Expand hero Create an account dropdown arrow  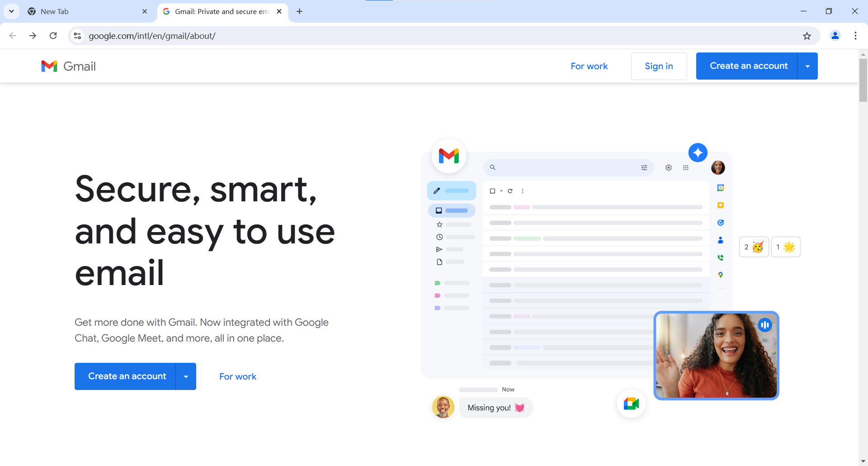pyautogui.click(x=186, y=376)
